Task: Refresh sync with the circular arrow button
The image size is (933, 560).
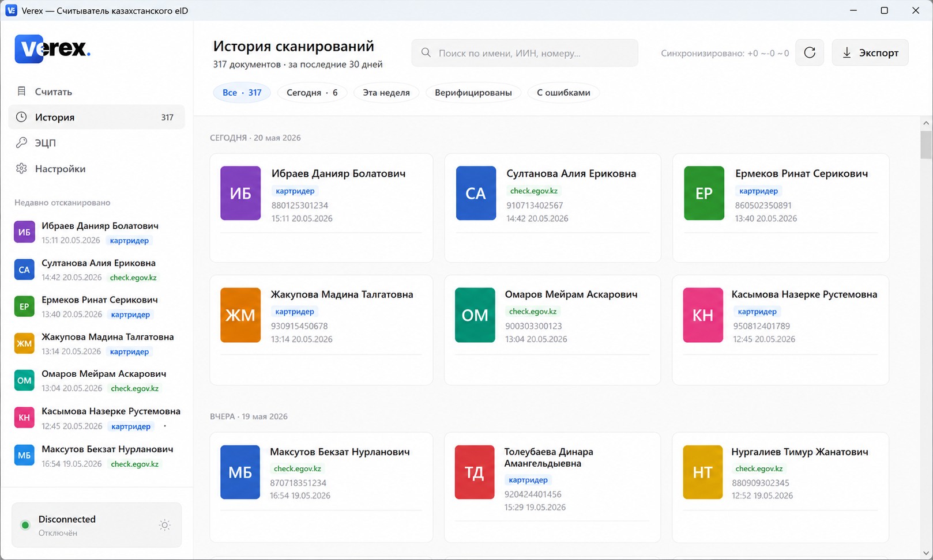Action: [810, 52]
